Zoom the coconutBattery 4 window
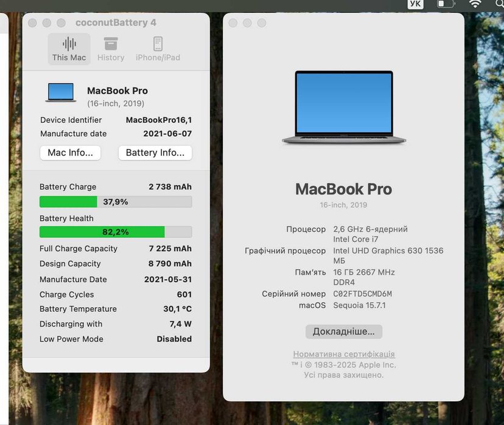The width and height of the screenshot is (504, 425). (x=61, y=22)
